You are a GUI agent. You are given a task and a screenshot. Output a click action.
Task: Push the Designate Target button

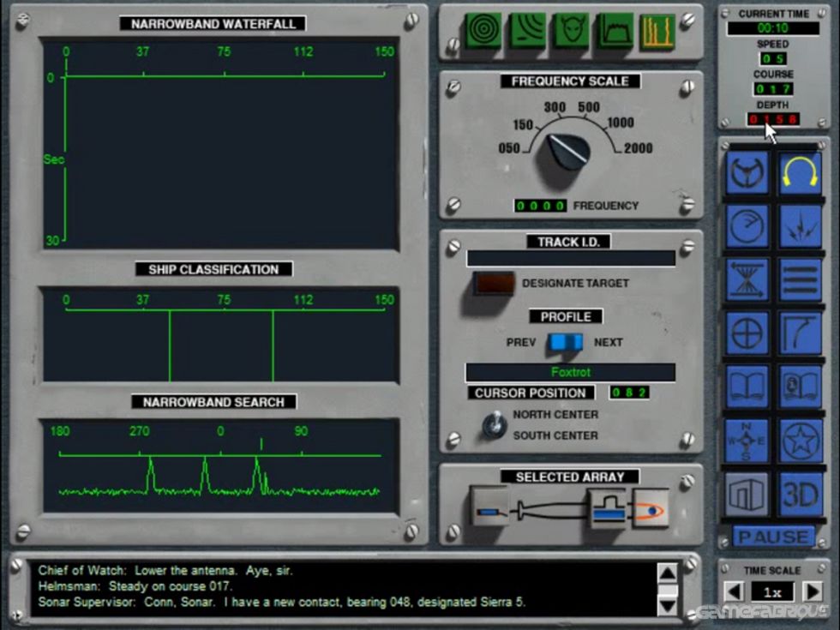493,284
